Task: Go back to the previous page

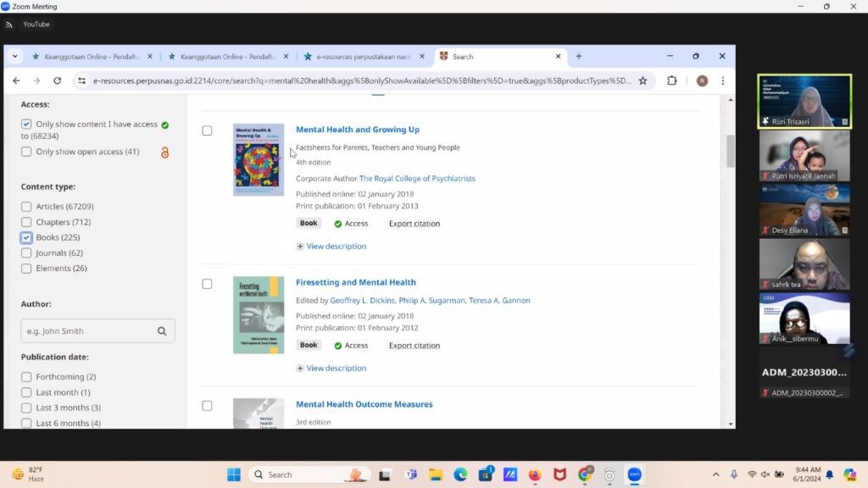Action: coord(16,80)
